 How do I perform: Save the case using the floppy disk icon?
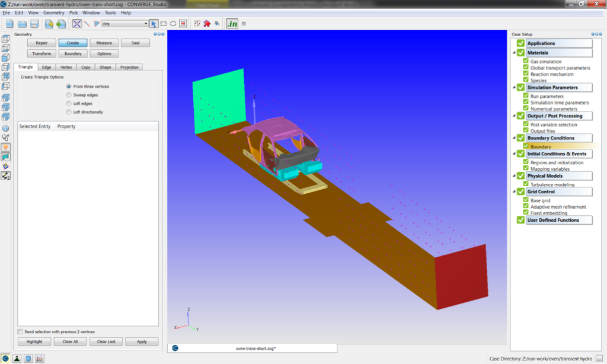[34, 24]
